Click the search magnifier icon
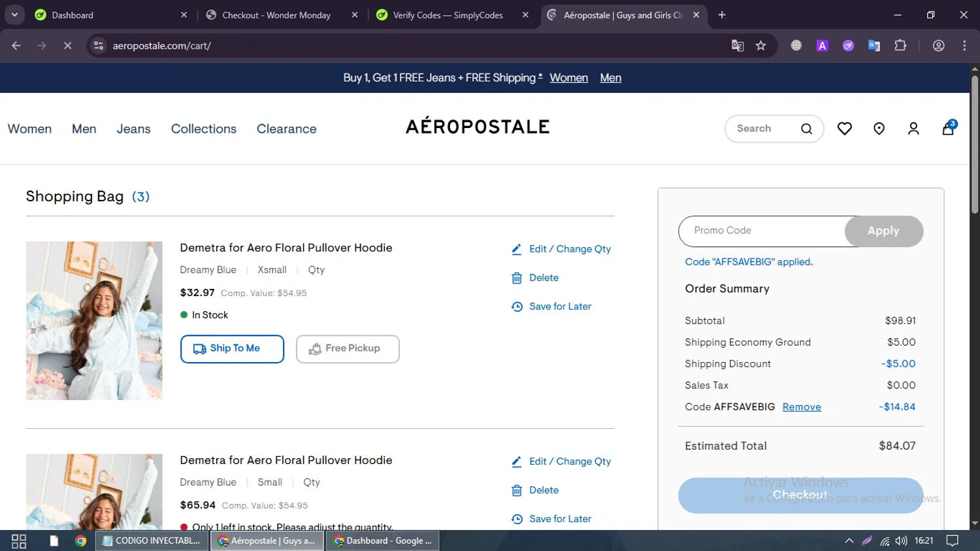The width and height of the screenshot is (980, 551). click(x=806, y=129)
